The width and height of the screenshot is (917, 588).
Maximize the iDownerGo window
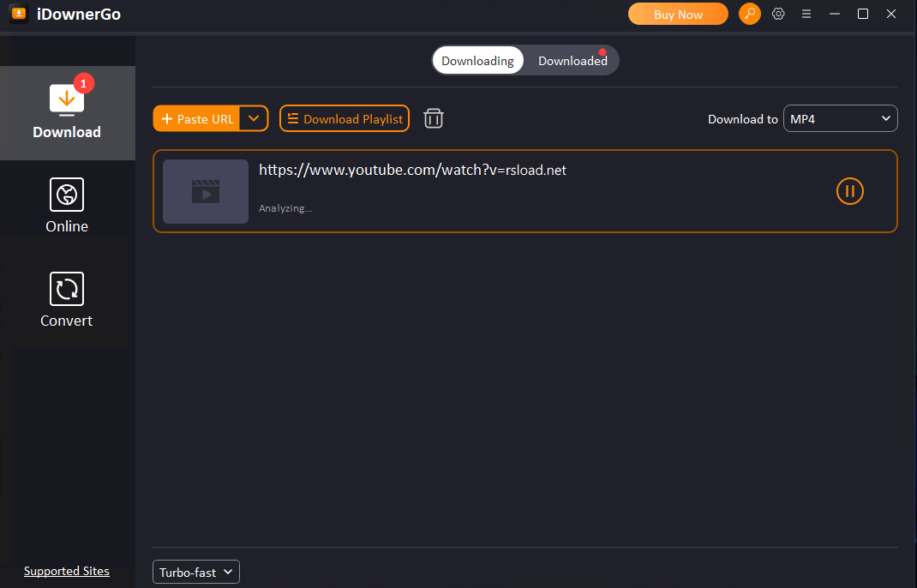pos(863,14)
